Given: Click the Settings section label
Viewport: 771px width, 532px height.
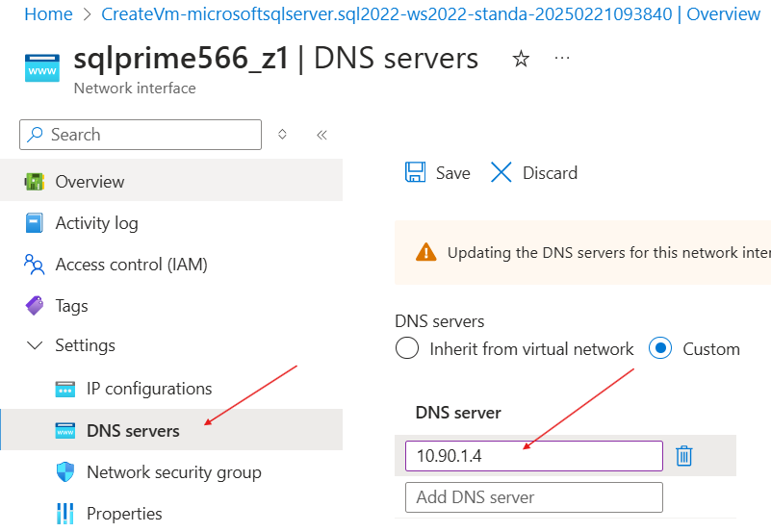Looking at the screenshot, I should click(85, 345).
